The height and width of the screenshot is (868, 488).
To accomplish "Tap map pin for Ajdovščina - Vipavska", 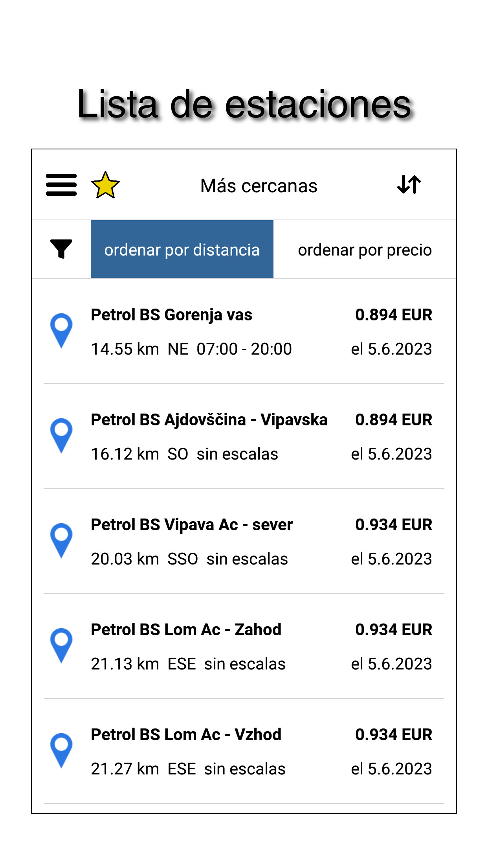I will [61, 435].
